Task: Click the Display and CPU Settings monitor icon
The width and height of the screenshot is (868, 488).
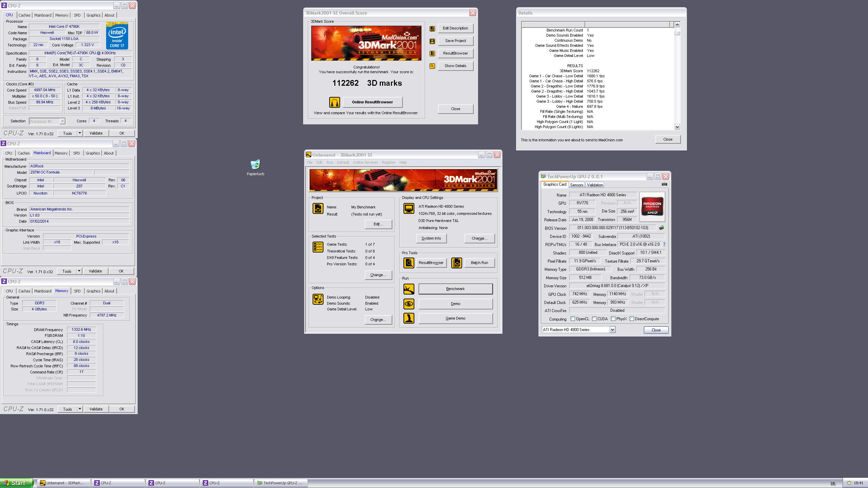Action: (x=409, y=208)
